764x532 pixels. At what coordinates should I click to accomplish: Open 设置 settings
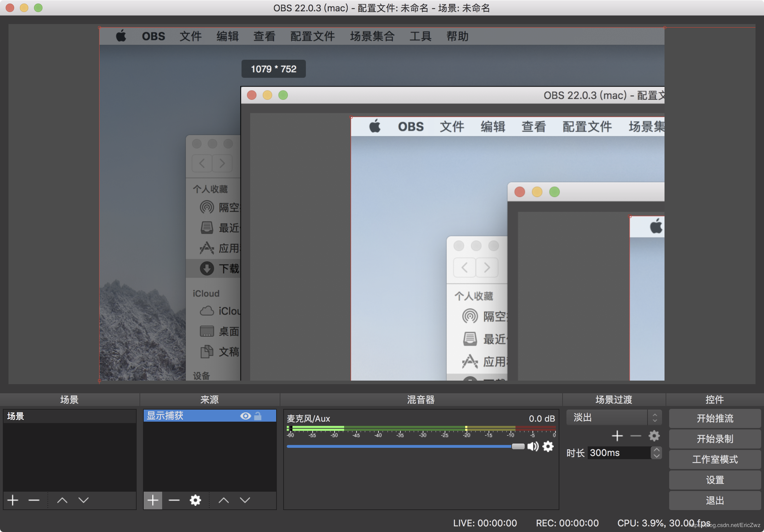(x=715, y=480)
